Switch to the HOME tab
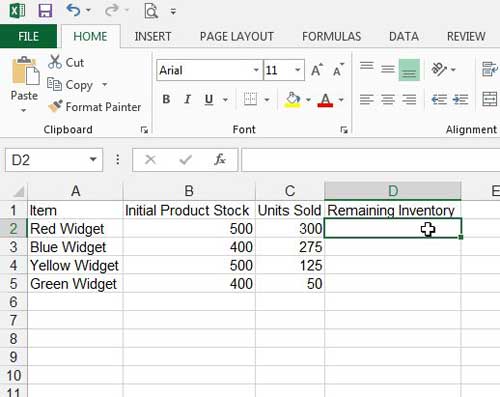Viewport: 500px width, 397px height. [x=90, y=36]
